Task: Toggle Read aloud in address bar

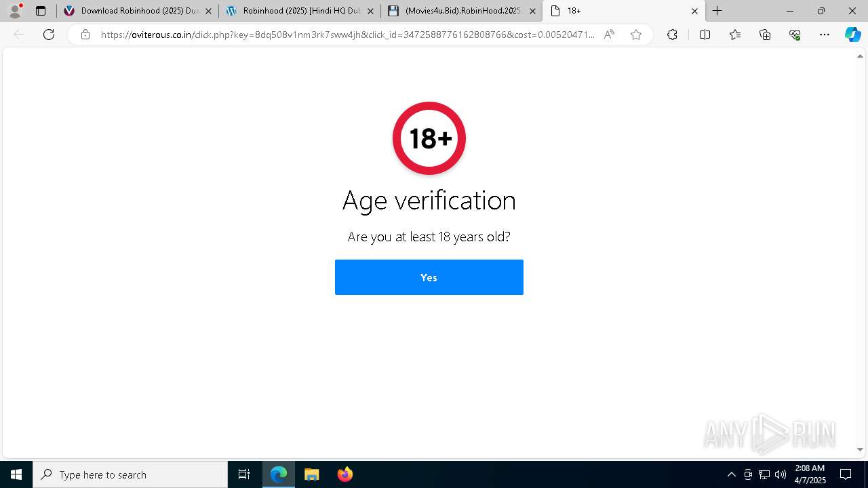Action: coord(609,35)
